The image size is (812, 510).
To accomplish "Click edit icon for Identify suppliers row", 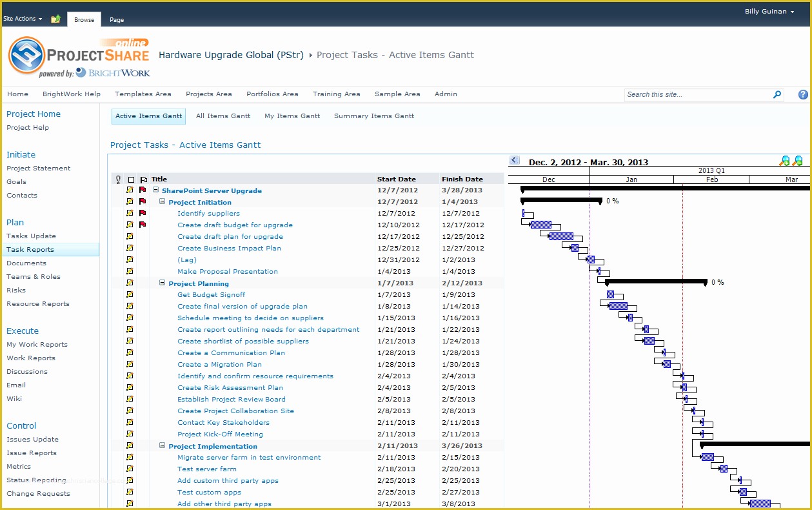I will pyautogui.click(x=130, y=213).
